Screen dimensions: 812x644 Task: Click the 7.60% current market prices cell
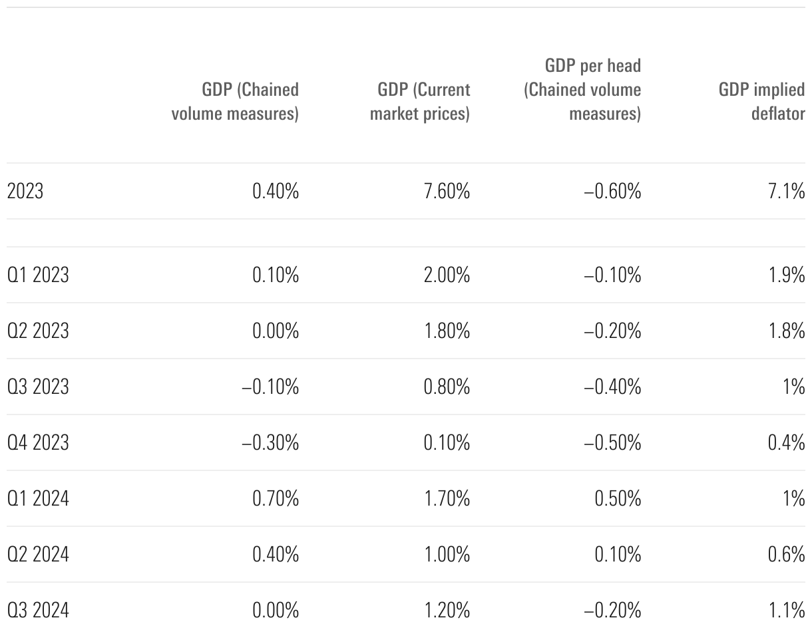(x=447, y=192)
